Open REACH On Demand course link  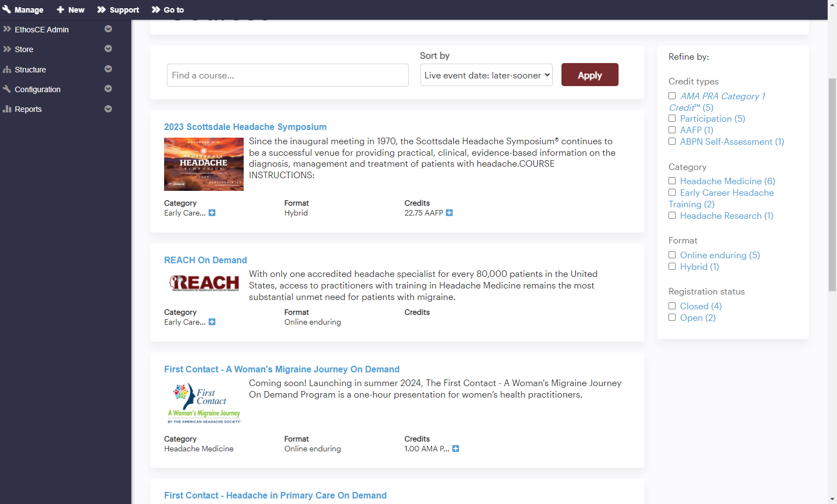(x=205, y=260)
